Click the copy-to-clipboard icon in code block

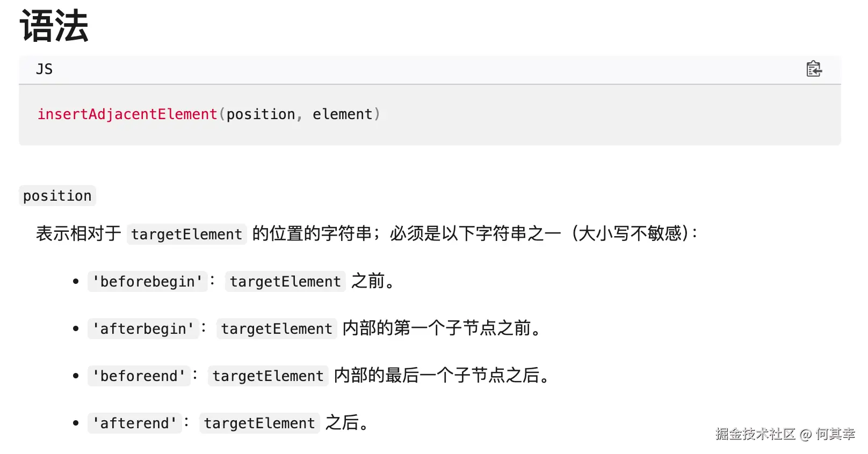pos(814,69)
